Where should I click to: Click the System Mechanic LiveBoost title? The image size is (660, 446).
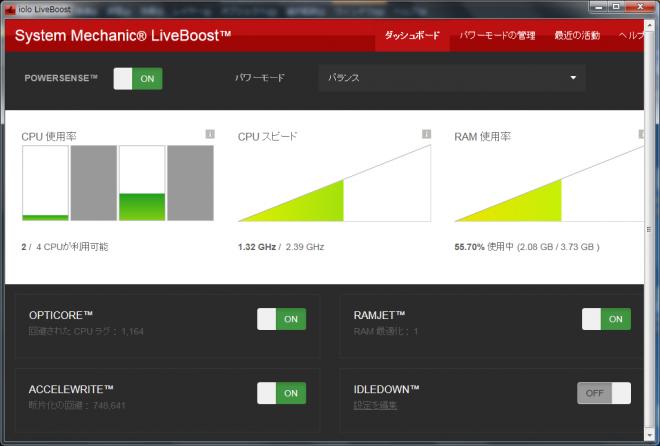click(123, 35)
